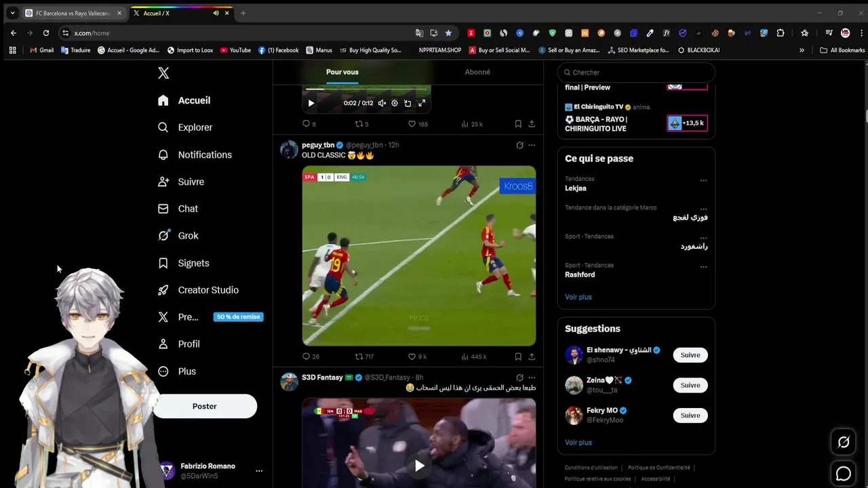Open Chat messages in the sidebar

[x=178, y=209]
